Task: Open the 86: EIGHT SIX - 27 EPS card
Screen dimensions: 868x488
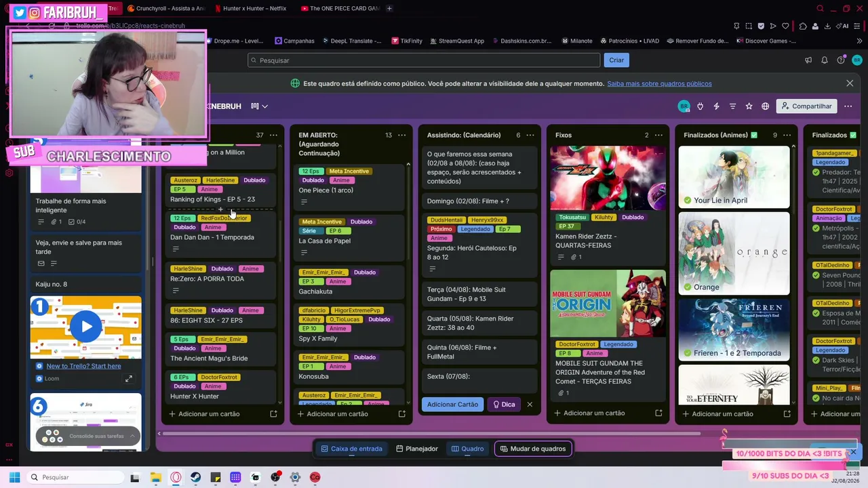Action: [x=222, y=315]
